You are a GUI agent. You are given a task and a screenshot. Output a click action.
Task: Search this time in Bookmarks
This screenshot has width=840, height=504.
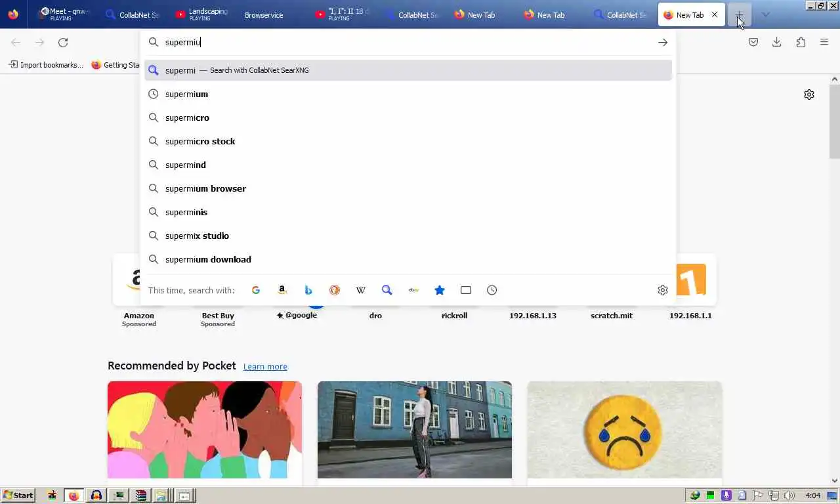point(440,290)
